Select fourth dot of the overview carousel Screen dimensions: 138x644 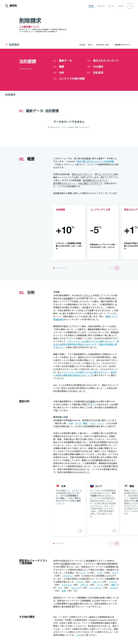point(61,268)
